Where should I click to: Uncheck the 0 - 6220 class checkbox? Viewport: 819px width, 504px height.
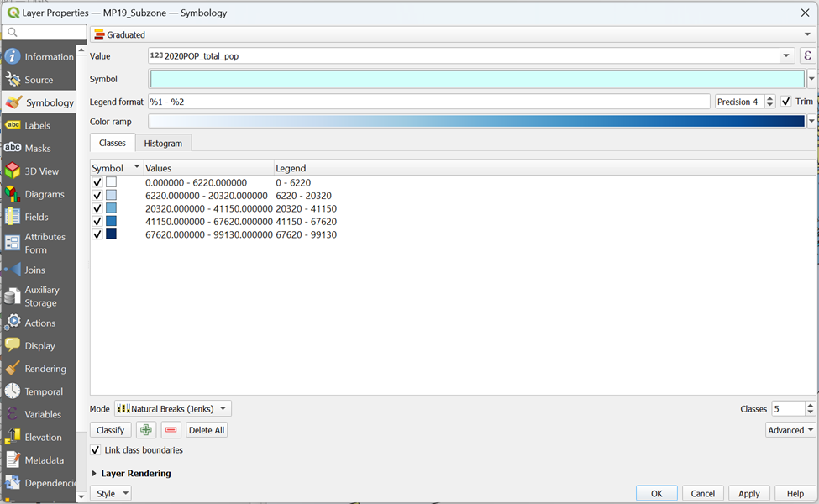97,182
